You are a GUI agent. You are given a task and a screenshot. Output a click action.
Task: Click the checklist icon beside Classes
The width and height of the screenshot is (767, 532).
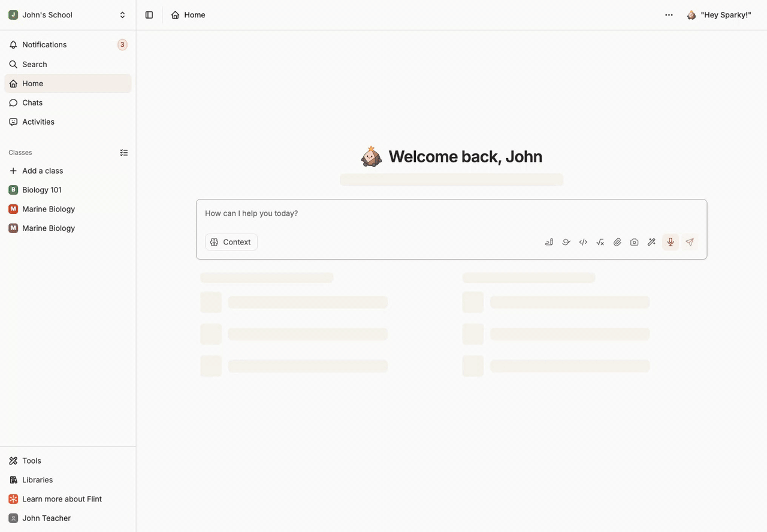coord(124,153)
